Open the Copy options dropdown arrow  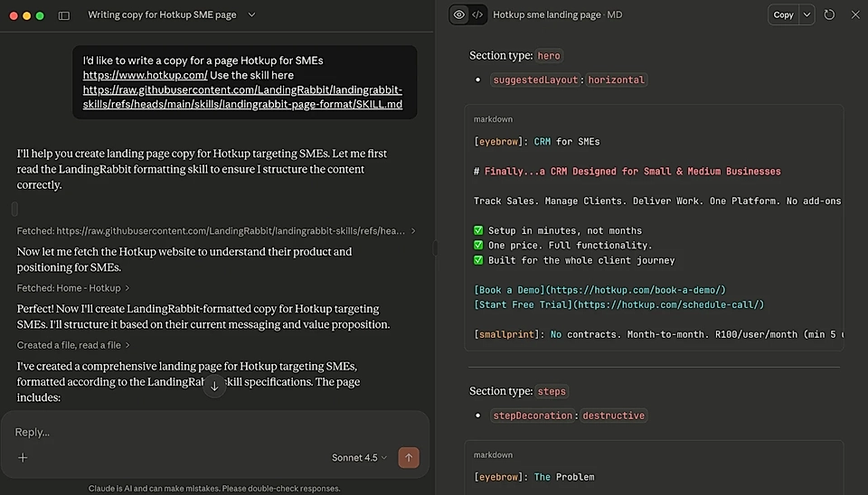pyautogui.click(x=807, y=15)
